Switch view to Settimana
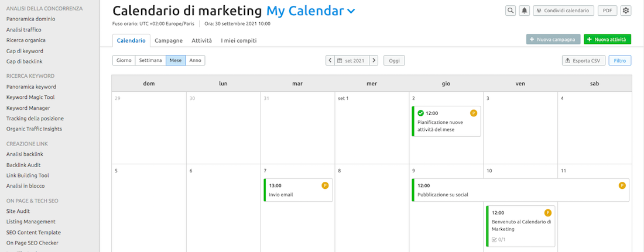 (x=150, y=60)
